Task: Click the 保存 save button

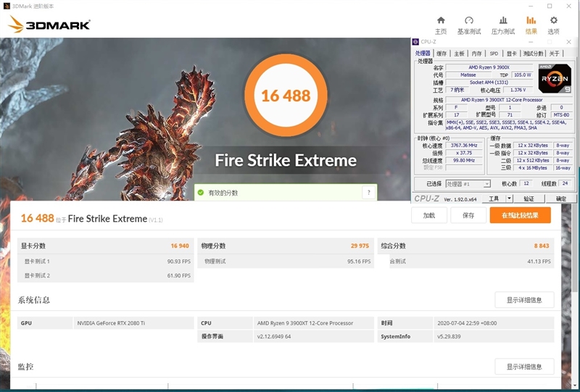Action: click(x=468, y=215)
